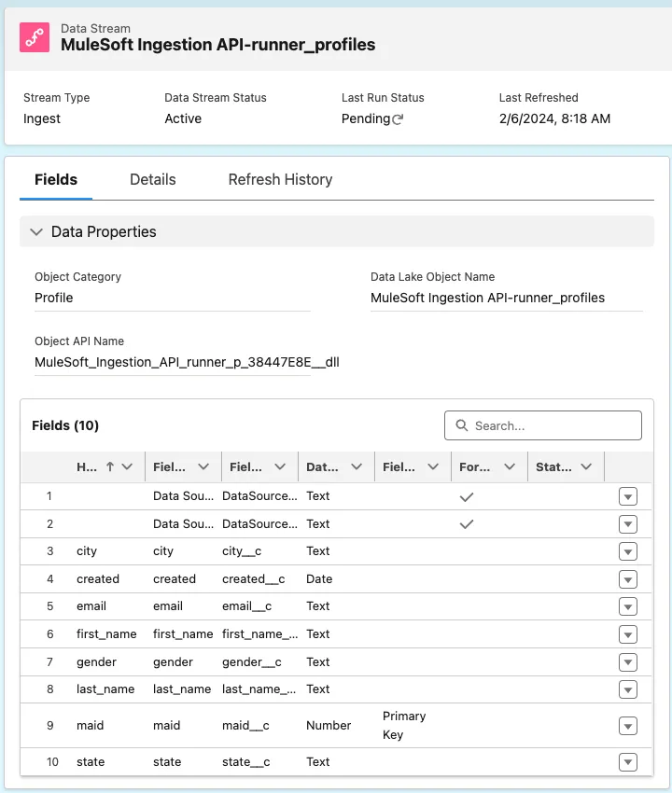Open the third Fiel... column chevron menu
Viewport: 672px width, 793px height.
433,466
